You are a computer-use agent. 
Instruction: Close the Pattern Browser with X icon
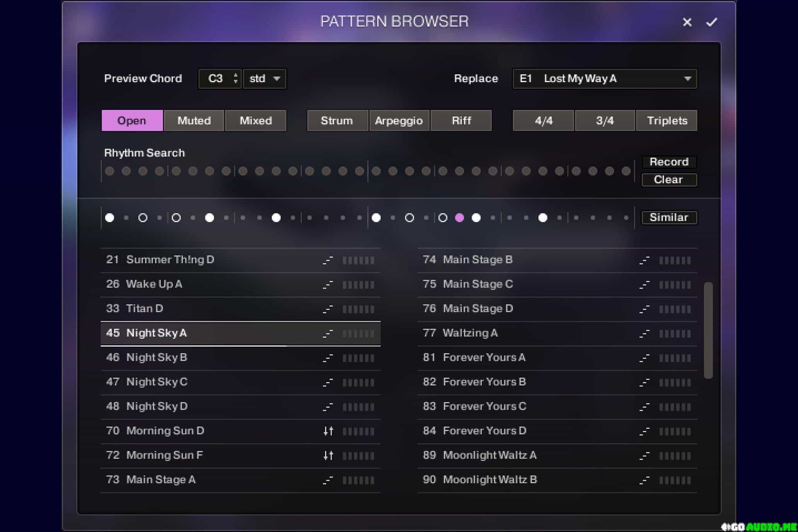(x=687, y=22)
